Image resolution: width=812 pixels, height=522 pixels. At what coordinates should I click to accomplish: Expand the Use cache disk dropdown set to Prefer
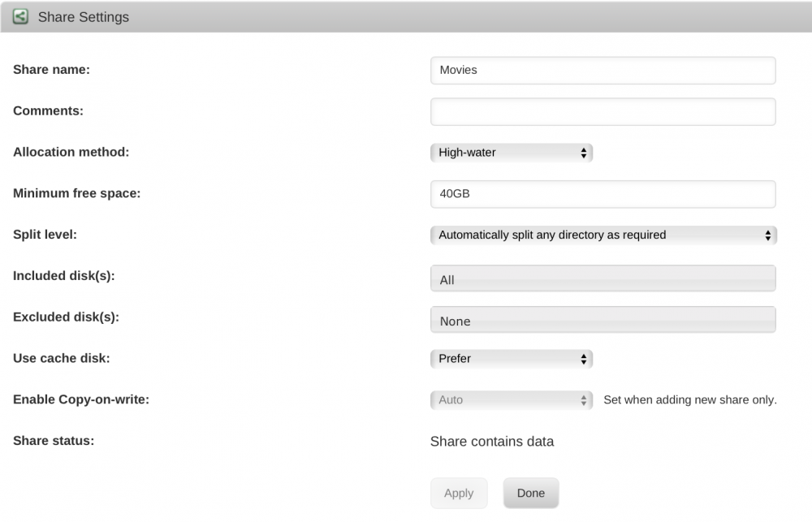pos(511,359)
